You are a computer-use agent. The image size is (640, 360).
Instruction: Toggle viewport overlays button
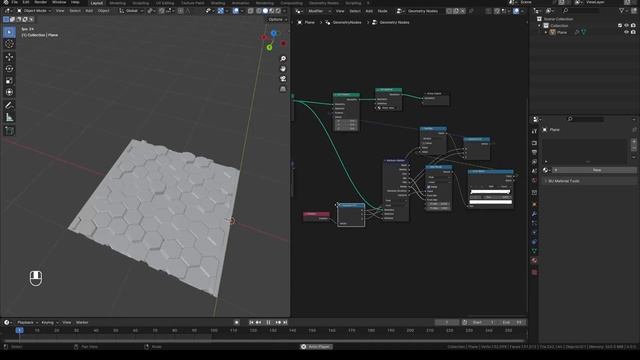[236, 11]
